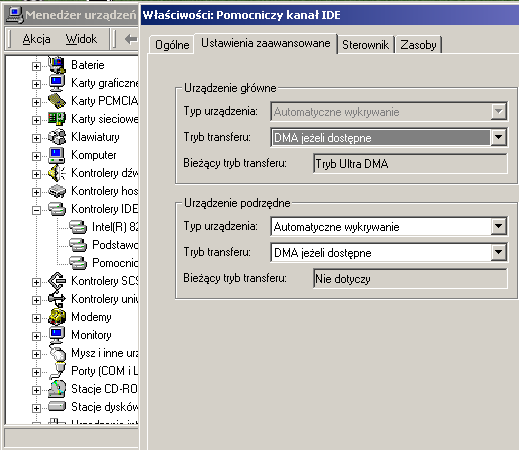
Task: Click the Nie dotyczy transfer field
Action: coord(410,279)
